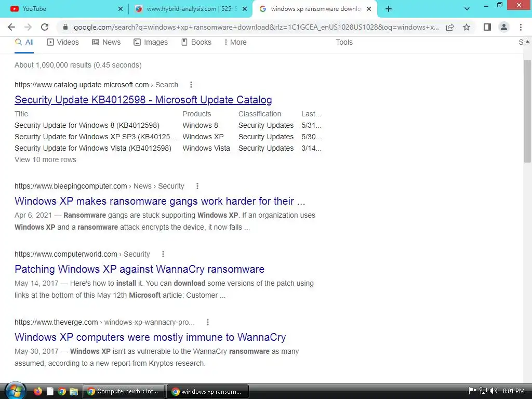The width and height of the screenshot is (532, 399).
Task: Open options for the catalog.update.microsoft.com result
Action: (191, 85)
